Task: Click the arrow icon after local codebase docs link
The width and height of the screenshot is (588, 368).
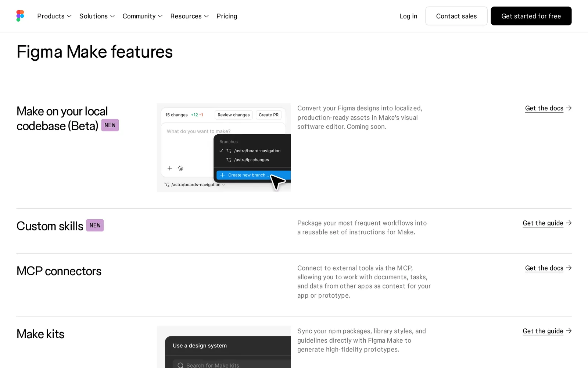Action: (569, 108)
